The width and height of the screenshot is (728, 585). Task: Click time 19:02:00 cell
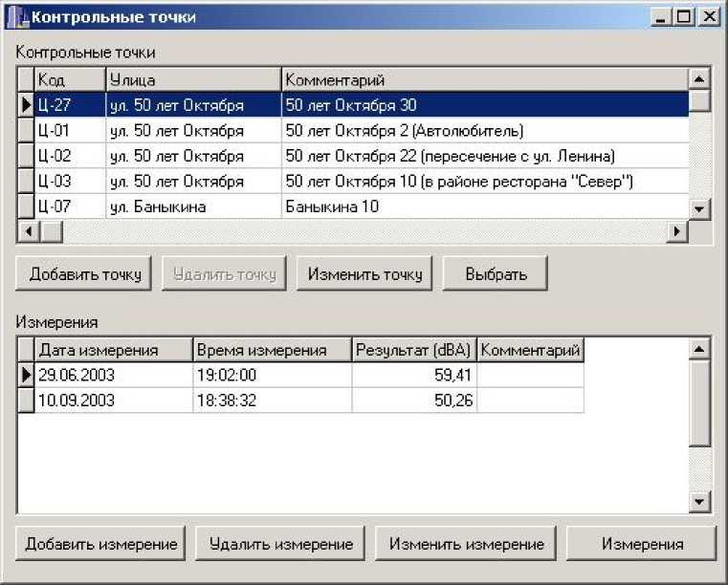click(272, 375)
